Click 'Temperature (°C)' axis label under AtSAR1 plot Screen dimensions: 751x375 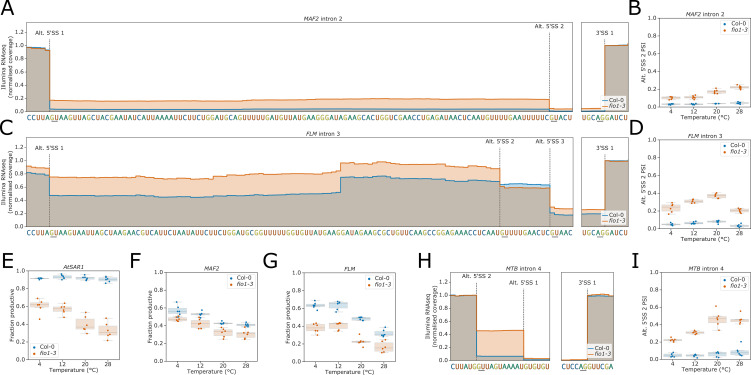pyautogui.click(x=73, y=369)
